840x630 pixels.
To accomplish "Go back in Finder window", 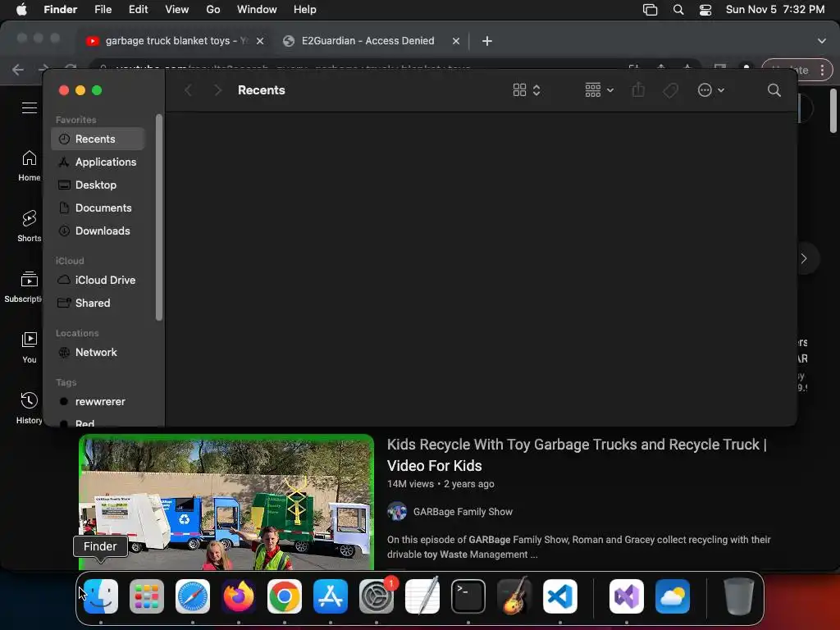I will click(188, 90).
